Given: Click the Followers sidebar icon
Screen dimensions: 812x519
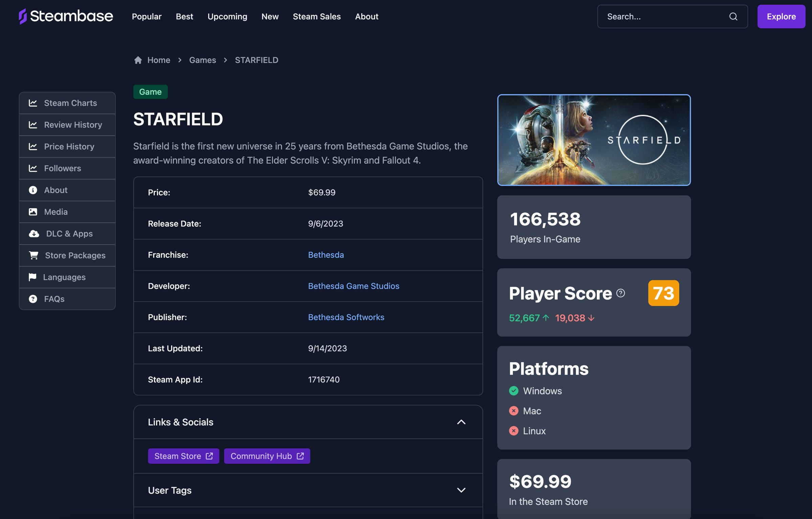Looking at the screenshot, I should pos(32,168).
